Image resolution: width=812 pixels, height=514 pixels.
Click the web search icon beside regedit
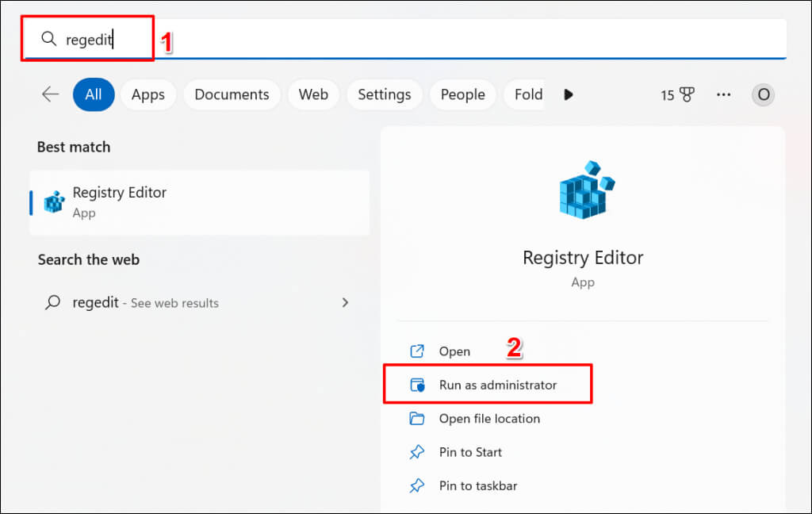pos(53,302)
